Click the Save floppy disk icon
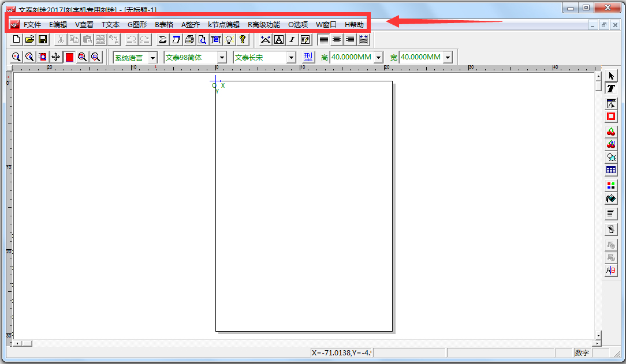The width and height of the screenshot is (626, 364). (43, 39)
